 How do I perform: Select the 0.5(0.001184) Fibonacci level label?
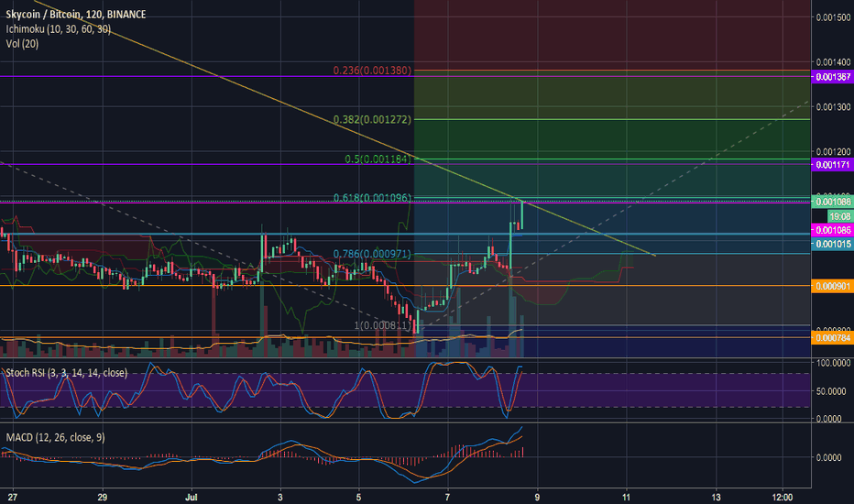(378, 159)
